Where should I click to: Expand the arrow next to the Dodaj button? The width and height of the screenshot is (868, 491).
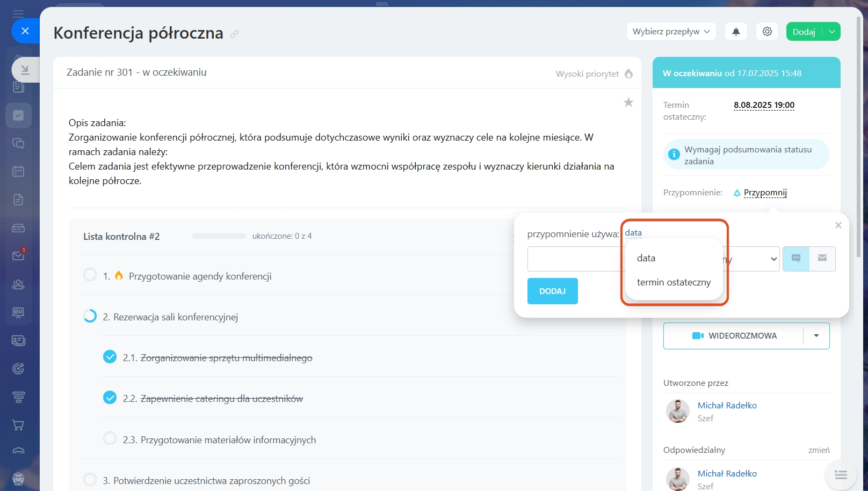point(831,32)
